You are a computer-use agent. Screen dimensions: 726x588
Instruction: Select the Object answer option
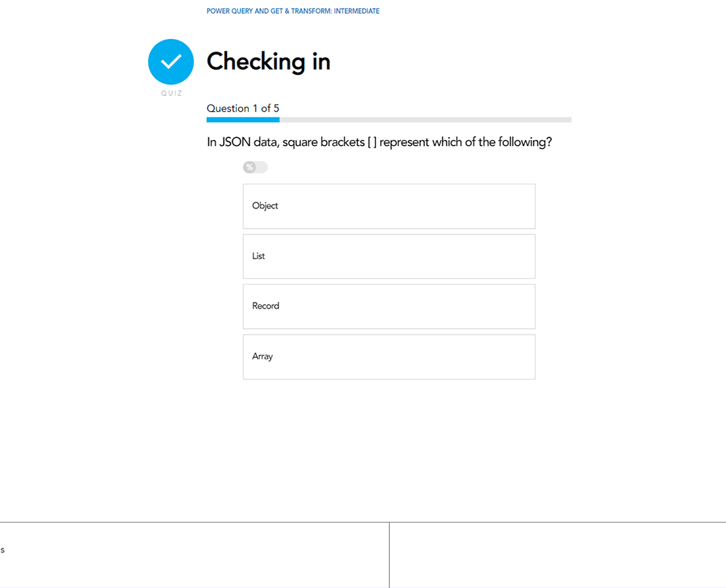tap(388, 206)
